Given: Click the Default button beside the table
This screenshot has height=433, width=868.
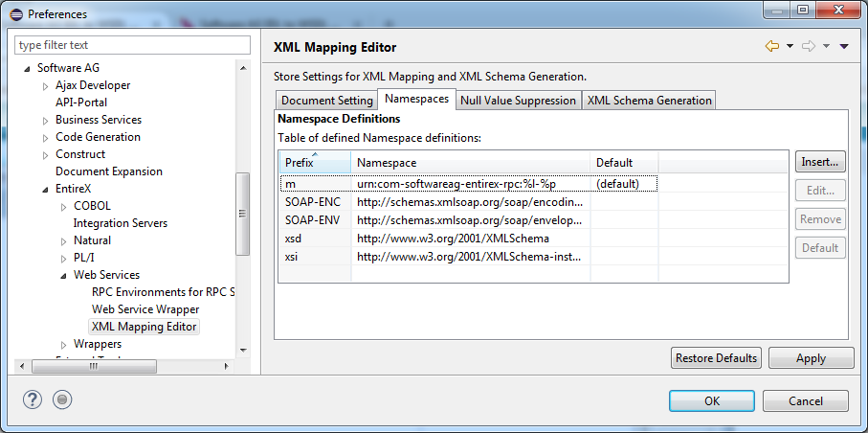Looking at the screenshot, I should coord(820,247).
